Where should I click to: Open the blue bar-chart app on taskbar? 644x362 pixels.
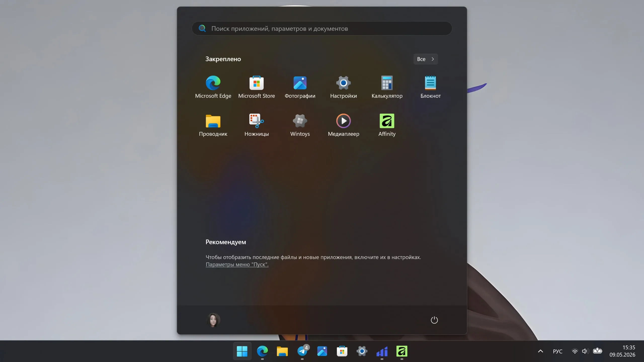pos(382,351)
